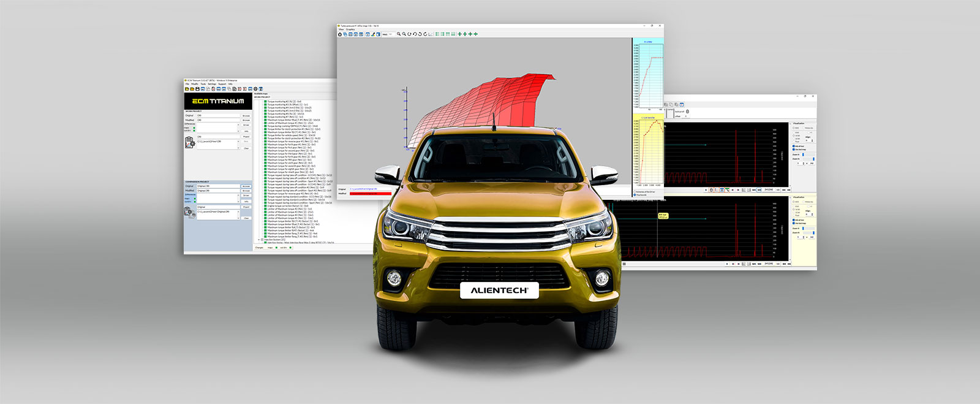Image resolution: width=980 pixels, height=404 pixels.
Task: Open the Modify menu in ECM Titanium
Action: (x=195, y=84)
